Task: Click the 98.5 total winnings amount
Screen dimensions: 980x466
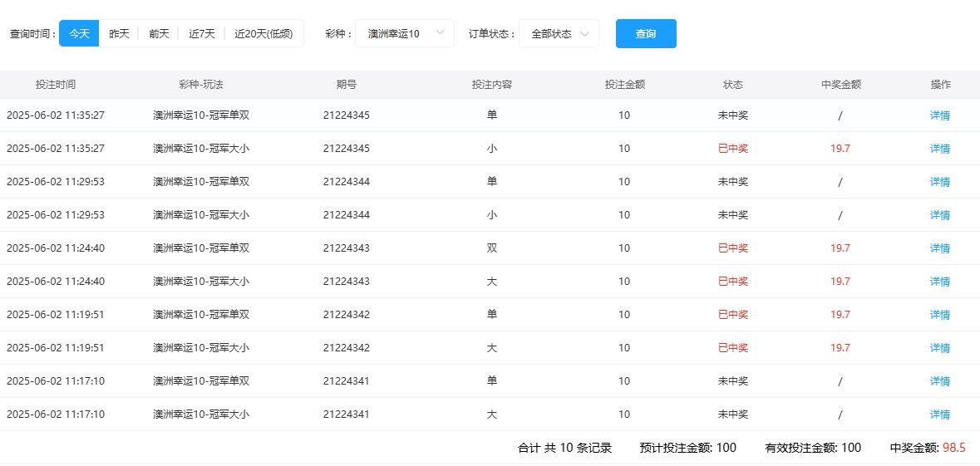Action: 953,448
